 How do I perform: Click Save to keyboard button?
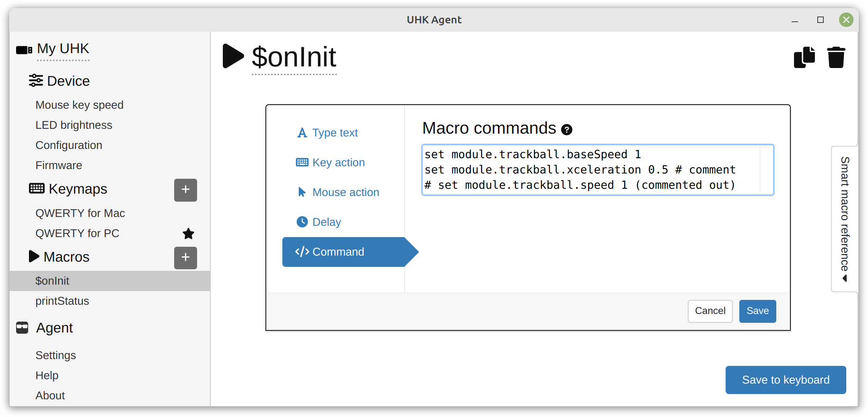(x=786, y=380)
